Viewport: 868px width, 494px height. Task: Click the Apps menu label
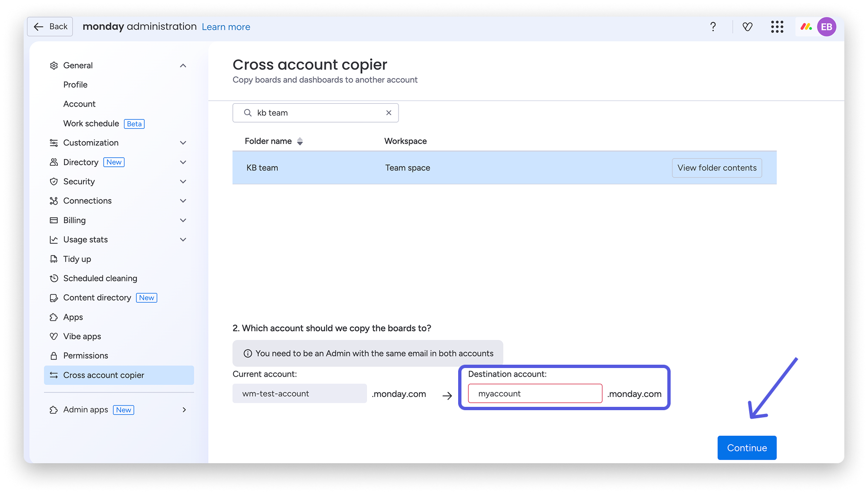[x=73, y=317]
